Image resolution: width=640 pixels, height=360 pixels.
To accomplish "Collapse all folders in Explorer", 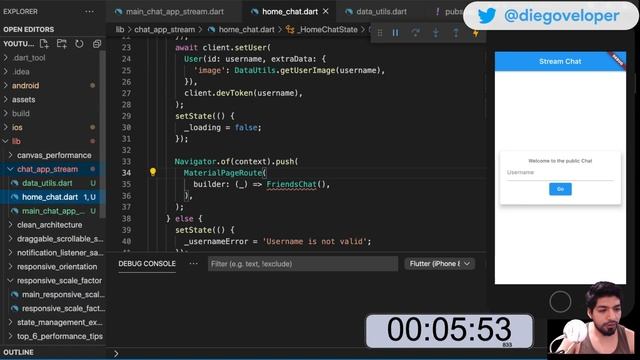I will 97,44.
